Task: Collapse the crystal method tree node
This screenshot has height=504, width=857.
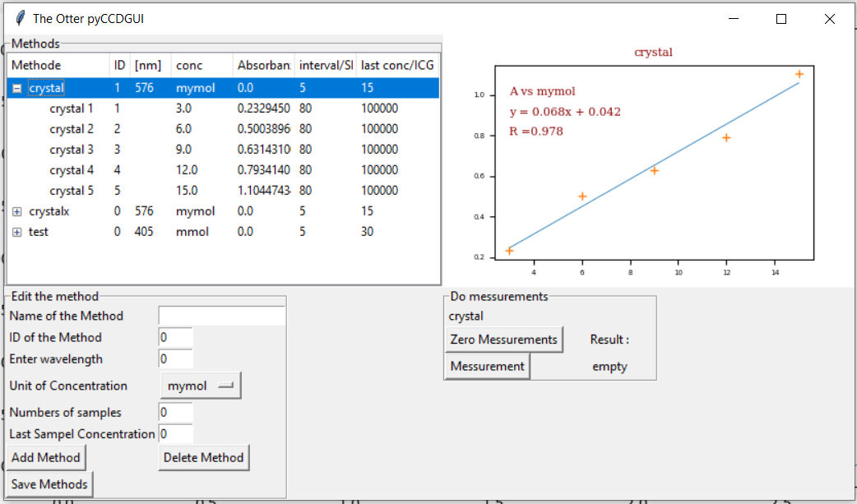Action: [x=17, y=88]
